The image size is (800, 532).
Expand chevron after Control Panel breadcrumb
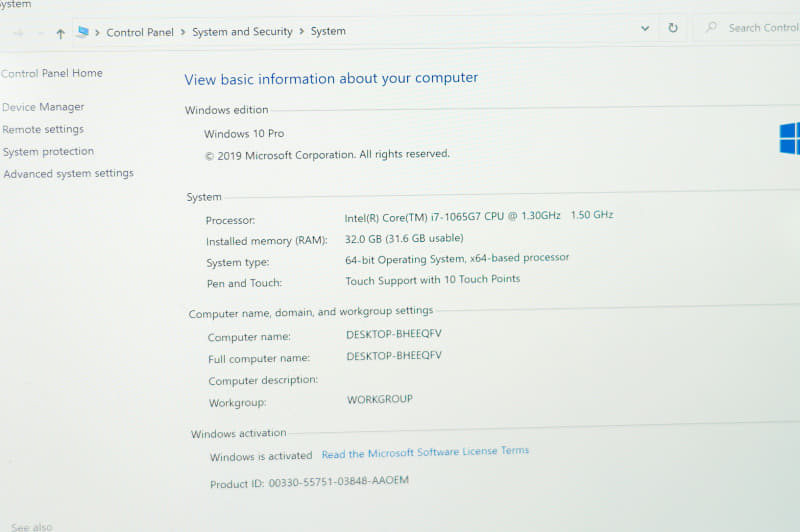pyautogui.click(x=183, y=32)
